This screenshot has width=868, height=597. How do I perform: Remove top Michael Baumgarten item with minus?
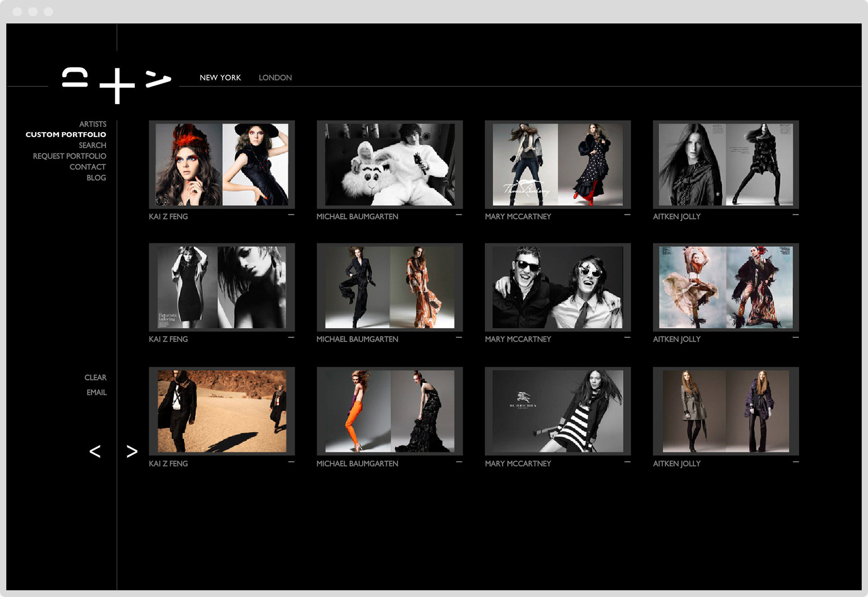pyautogui.click(x=459, y=215)
